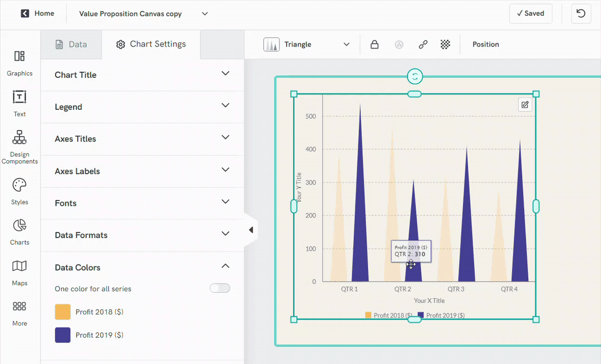
Task: Click the Position button
Action: pyautogui.click(x=485, y=44)
